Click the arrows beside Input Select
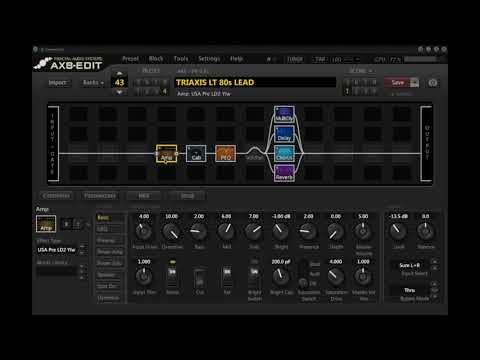 coord(434,265)
